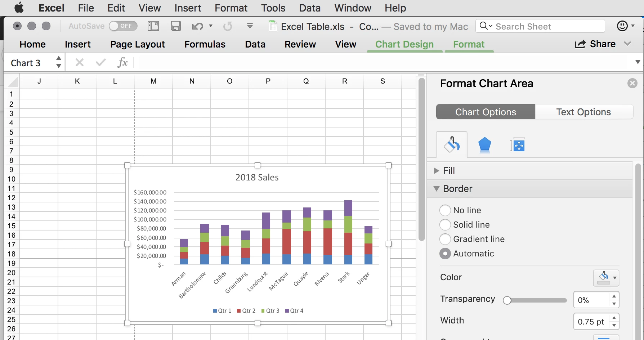Click the Enter checkmark in formula bar
644x340 pixels.
click(x=101, y=63)
